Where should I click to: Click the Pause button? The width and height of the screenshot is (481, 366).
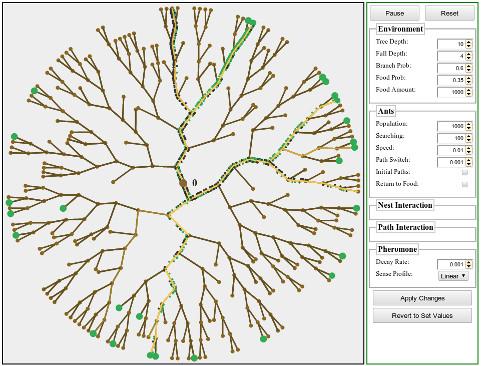[x=395, y=13]
